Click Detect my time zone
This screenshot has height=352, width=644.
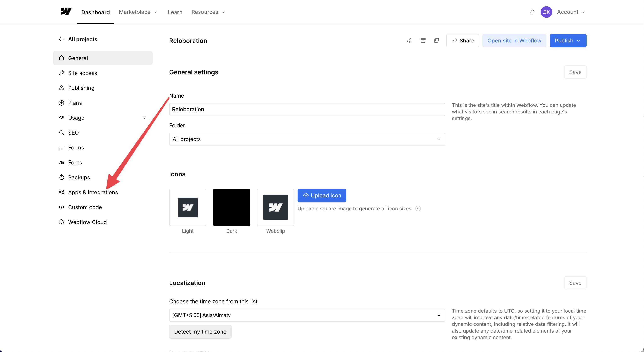pos(200,332)
